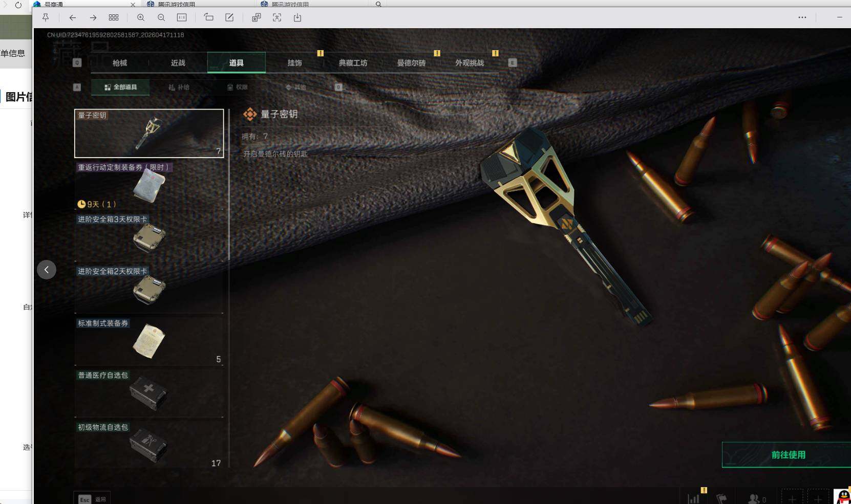
Task: Pin the image viewer window
Action: pos(46,17)
